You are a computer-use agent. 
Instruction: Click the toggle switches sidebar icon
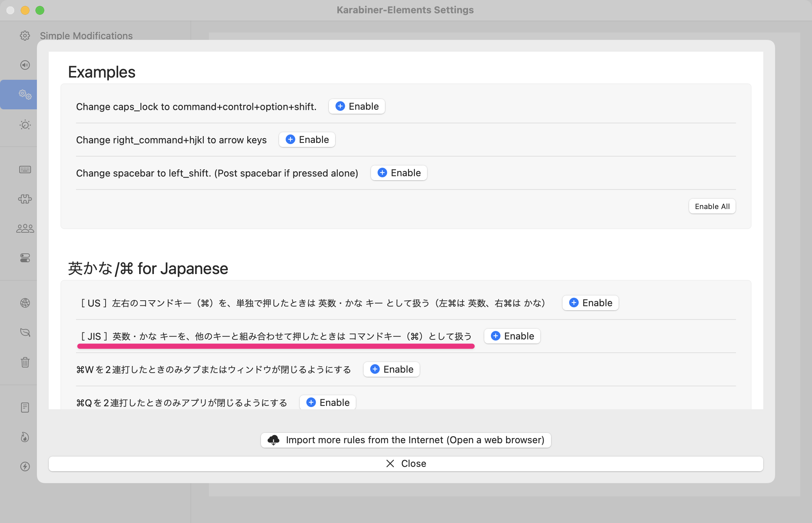click(25, 258)
